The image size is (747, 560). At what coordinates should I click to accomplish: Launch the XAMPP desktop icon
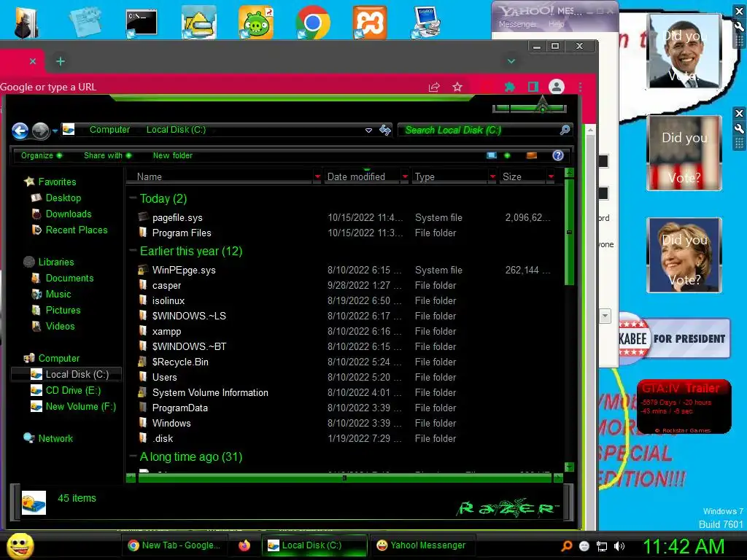point(370,23)
